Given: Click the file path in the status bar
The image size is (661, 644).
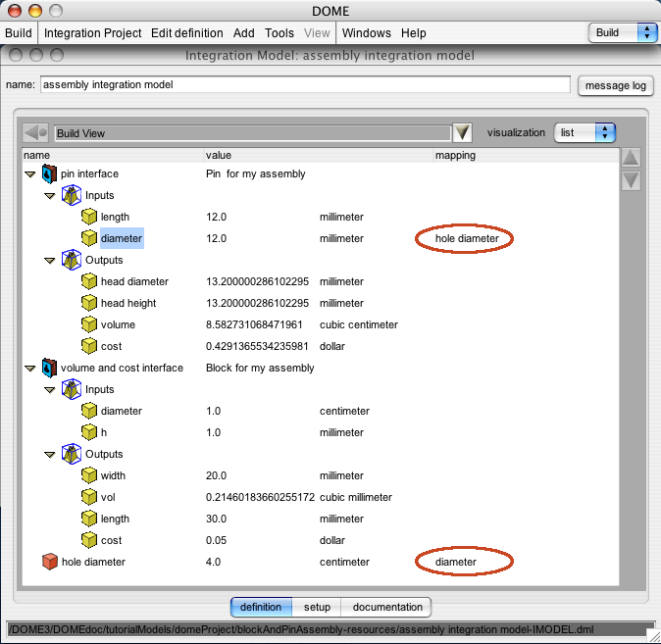Looking at the screenshot, I should coord(301,629).
